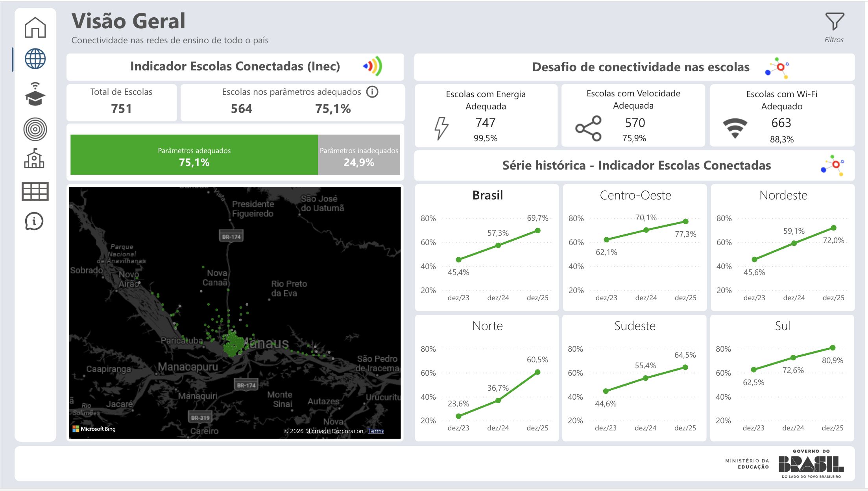868x491 pixels.
Task: Click the share-nodes velocity icon
Action: tap(588, 128)
